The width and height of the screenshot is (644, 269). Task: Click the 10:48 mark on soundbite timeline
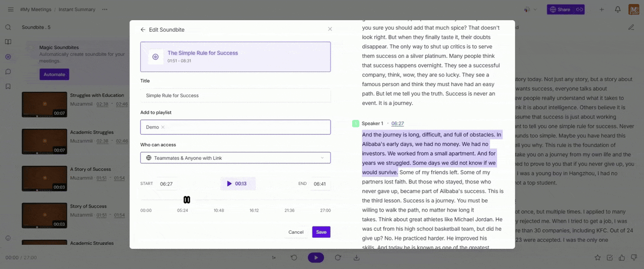[219, 211]
